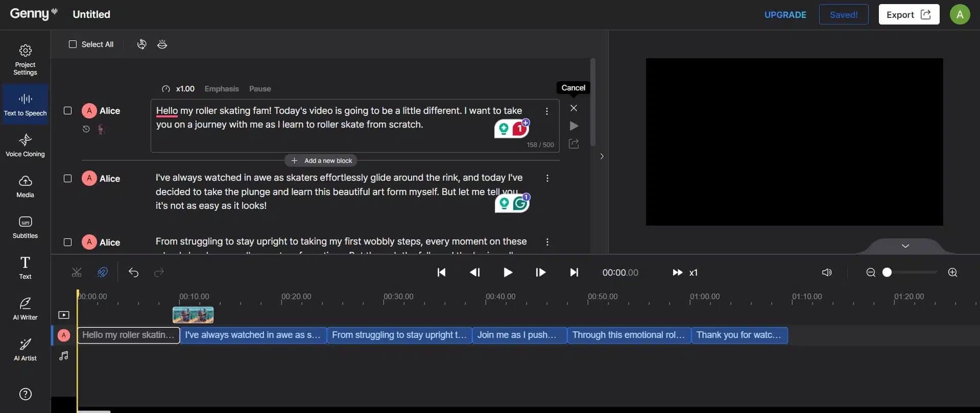Image resolution: width=980 pixels, height=413 pixels.
Task: Open Project Settings in the sidebar
Action: coord(25,60)
